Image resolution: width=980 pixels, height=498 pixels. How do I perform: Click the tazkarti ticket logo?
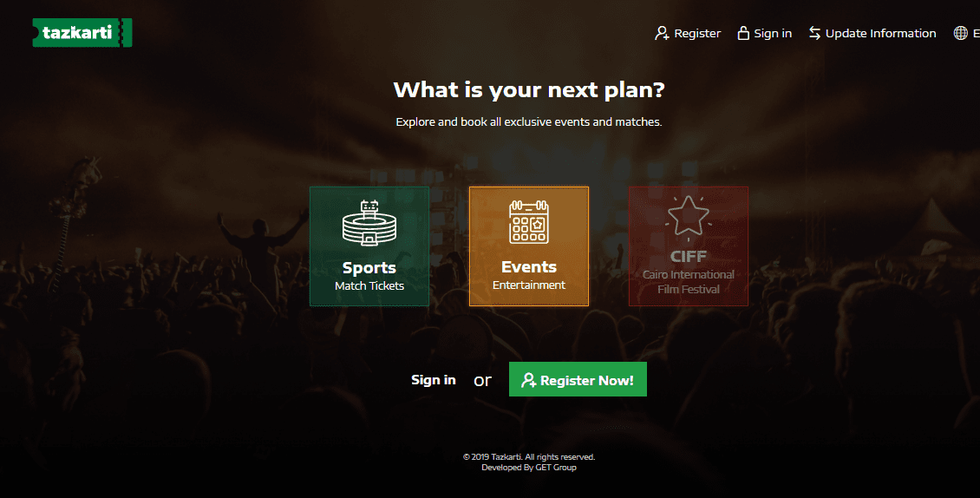82,32
